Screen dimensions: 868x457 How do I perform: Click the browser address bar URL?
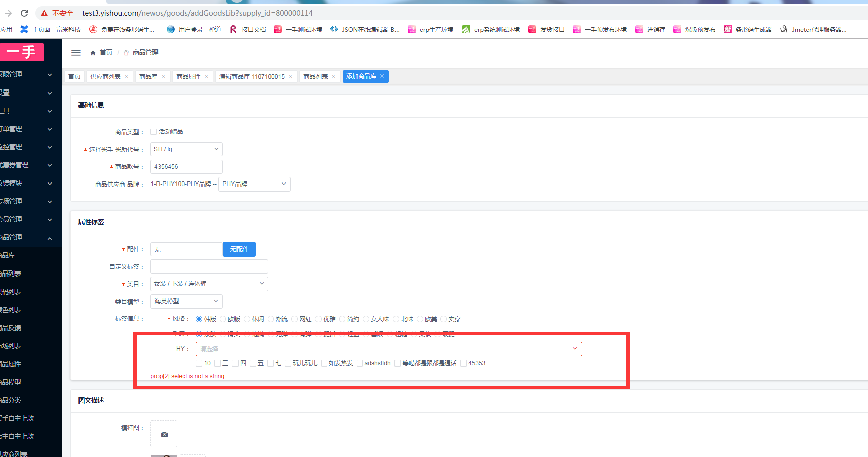(x=197, y=13)
